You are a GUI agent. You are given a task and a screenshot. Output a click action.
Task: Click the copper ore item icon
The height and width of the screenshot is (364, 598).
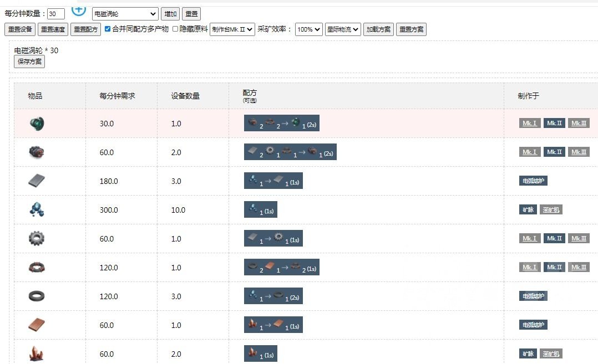point(37,353)
